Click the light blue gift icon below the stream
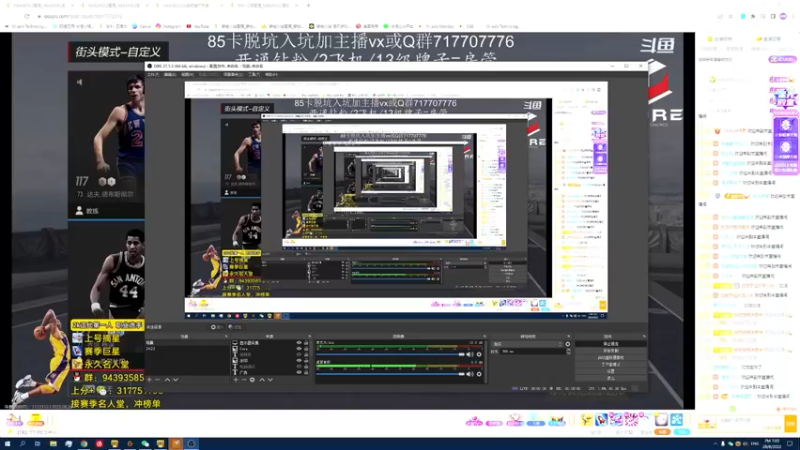800x450 pixels. coord(536,420)
